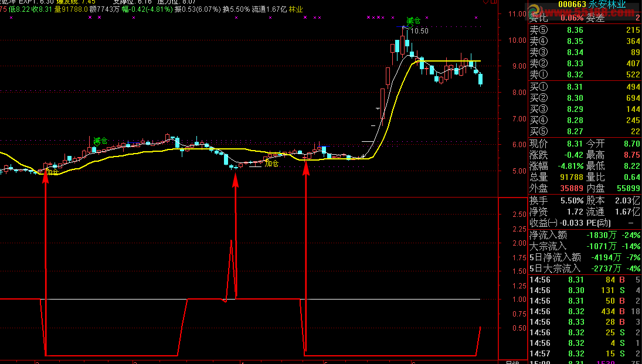642x364 pixels.
Task: Click the 11.00 price axis label
Action: 517,14
